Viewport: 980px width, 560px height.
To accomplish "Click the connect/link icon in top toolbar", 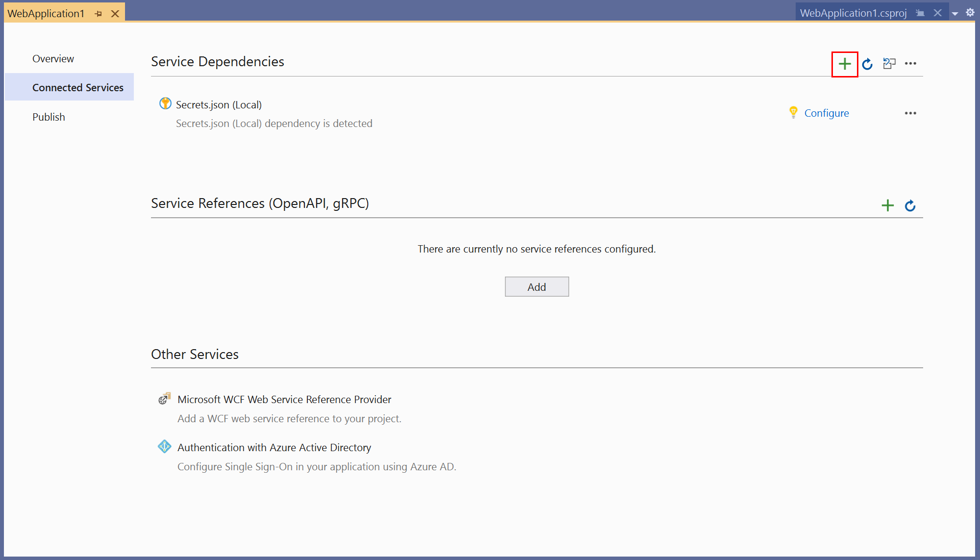I will 889,63.
